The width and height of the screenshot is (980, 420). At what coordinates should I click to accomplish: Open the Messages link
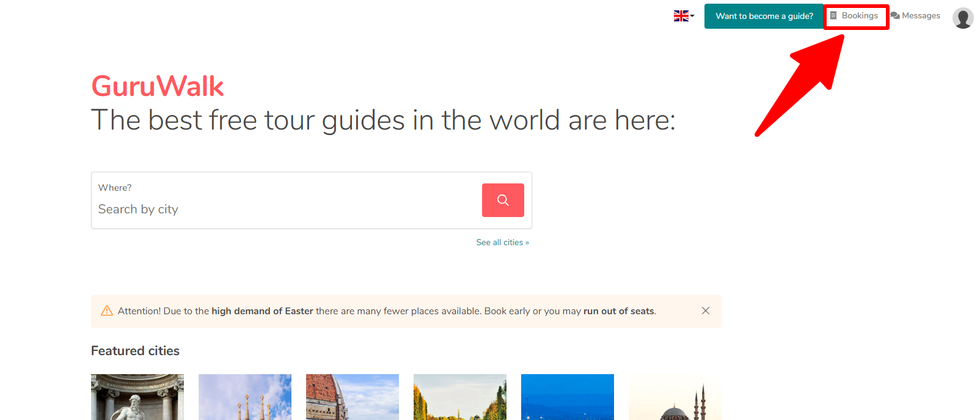(915, 16)
